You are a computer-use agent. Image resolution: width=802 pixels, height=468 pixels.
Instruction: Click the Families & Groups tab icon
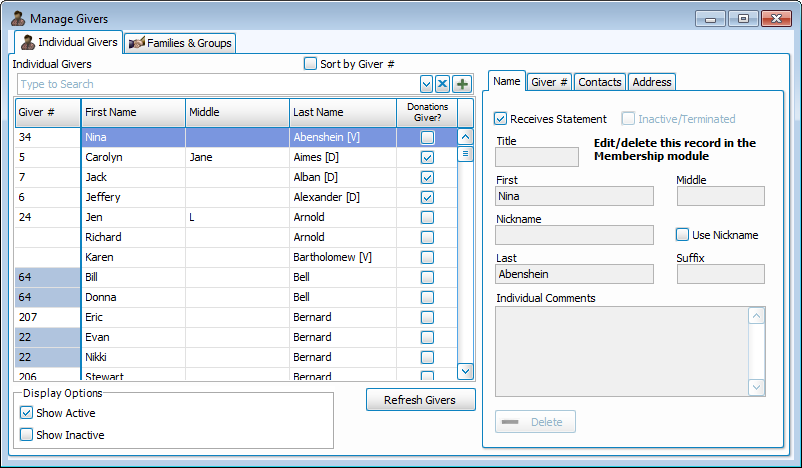click(x=136, y=43)
